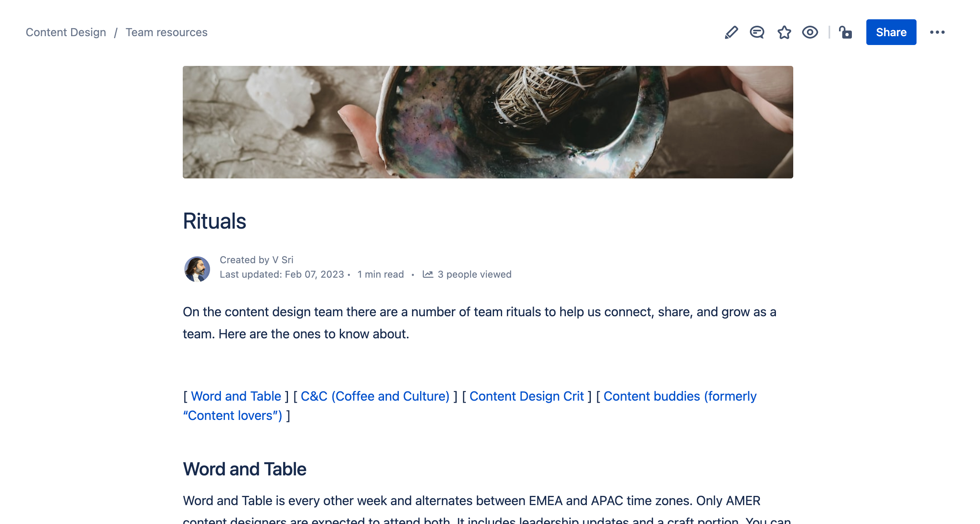Click the blue Share button

(x=891, y=32)
